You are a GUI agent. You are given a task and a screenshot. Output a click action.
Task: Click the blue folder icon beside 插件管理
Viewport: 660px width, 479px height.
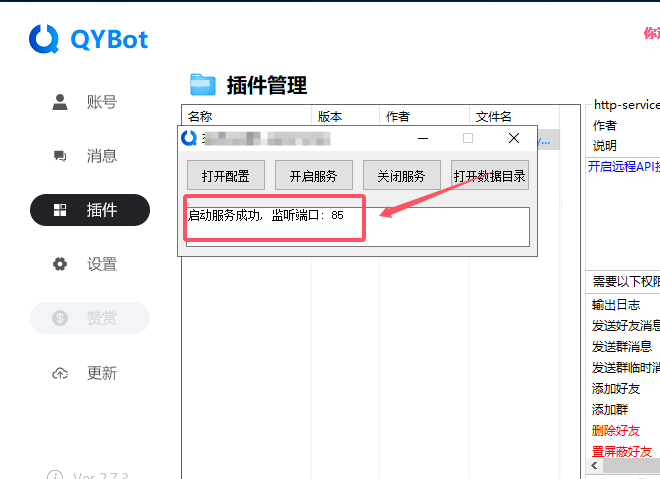pyautogui.click(x=202, y=85)
